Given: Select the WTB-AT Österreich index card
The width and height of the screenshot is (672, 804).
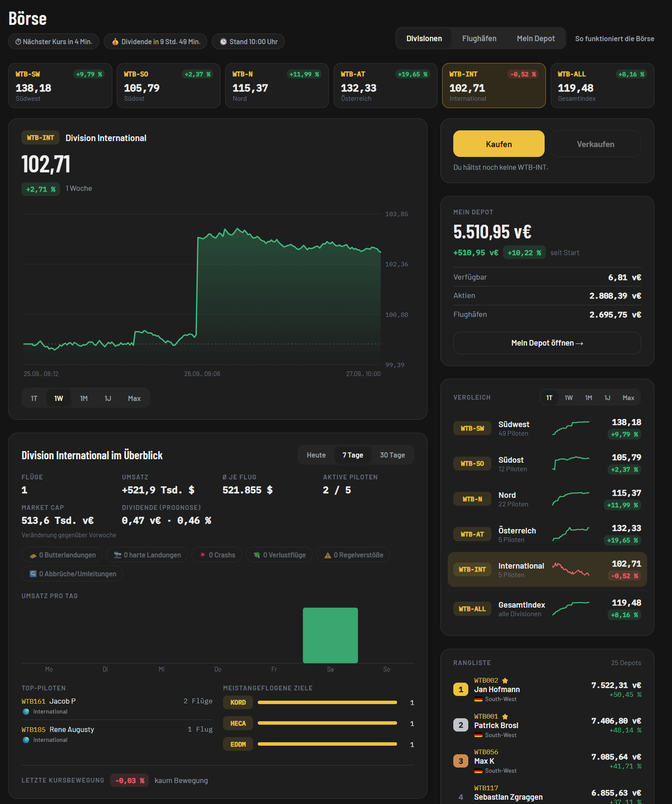Looking at the screenshot, I should pos(385,85).
